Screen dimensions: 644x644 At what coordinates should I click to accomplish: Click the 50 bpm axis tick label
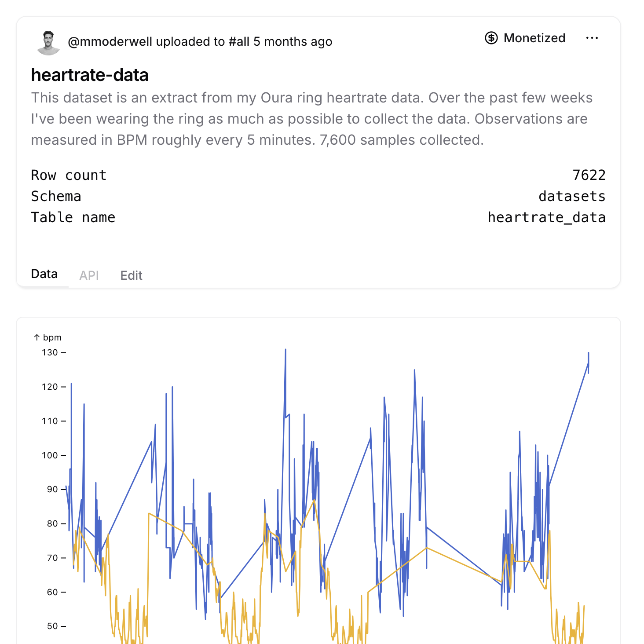coord(52,626)
